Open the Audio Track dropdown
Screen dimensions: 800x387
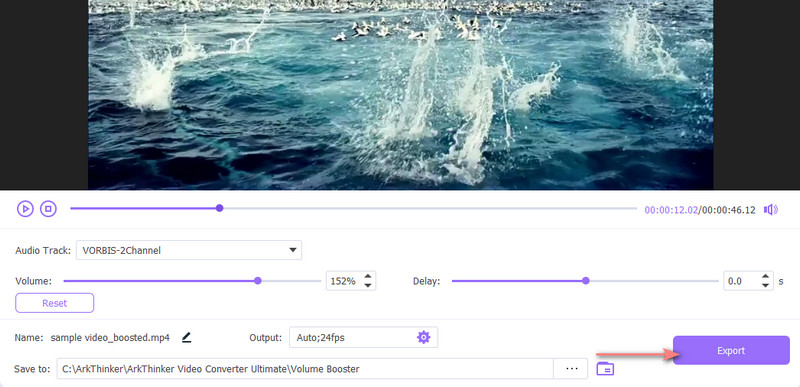[189, 250]
